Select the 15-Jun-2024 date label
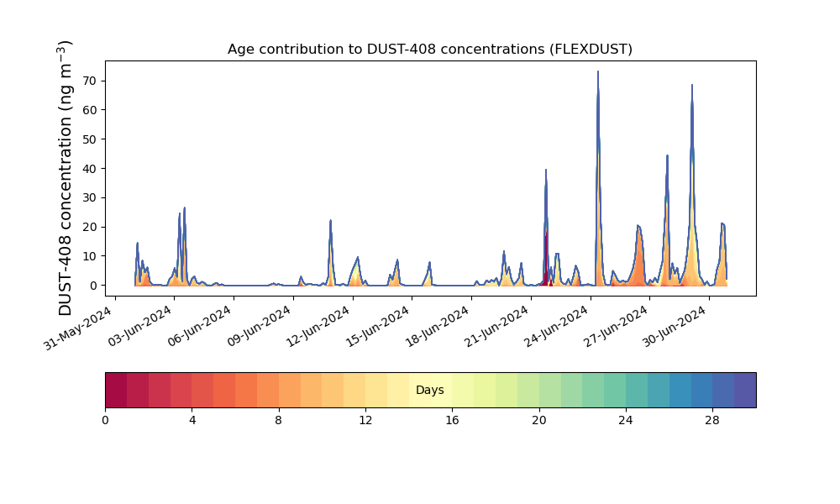This screenshot has height=504, width=840. (378, 326)
